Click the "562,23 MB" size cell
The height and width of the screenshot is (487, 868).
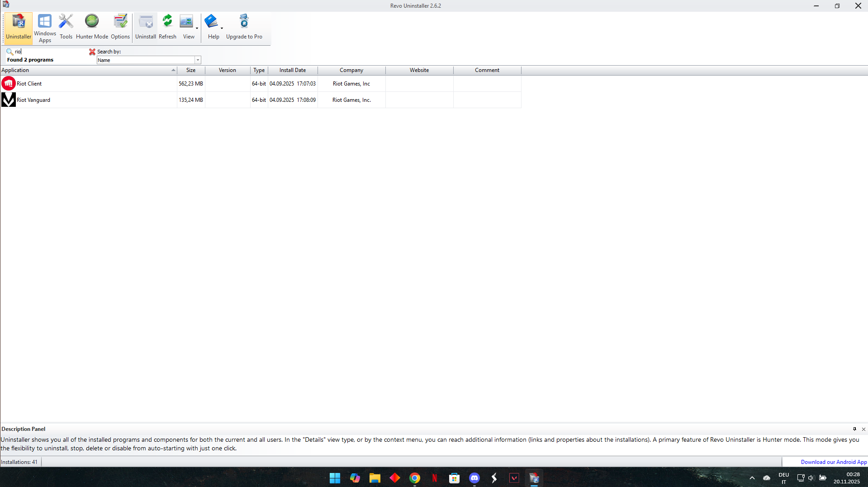[x=191, y=84]
